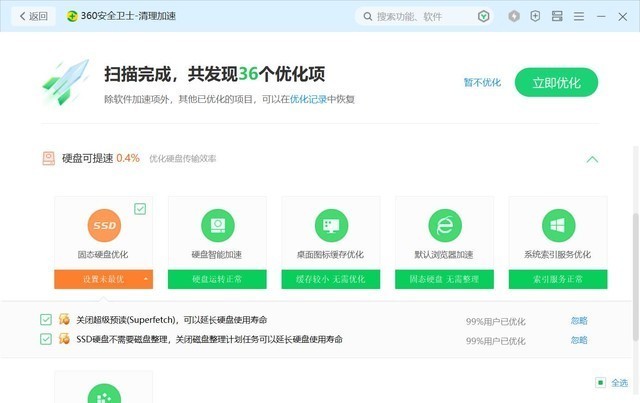
Task: Click the 系统索引服务优化 Windows icon
Action: click(558, 225)
